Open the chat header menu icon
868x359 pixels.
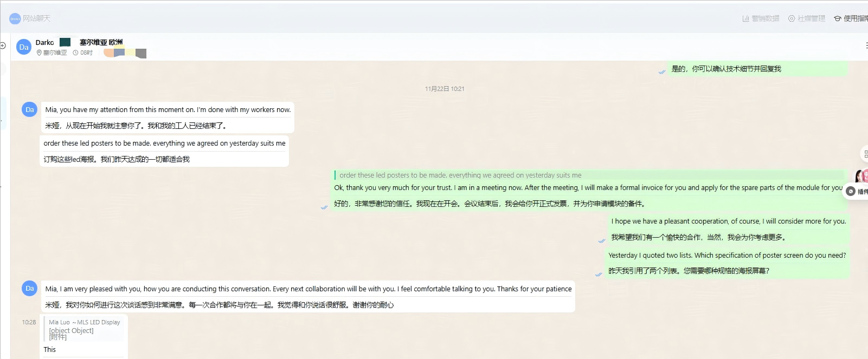865,45
